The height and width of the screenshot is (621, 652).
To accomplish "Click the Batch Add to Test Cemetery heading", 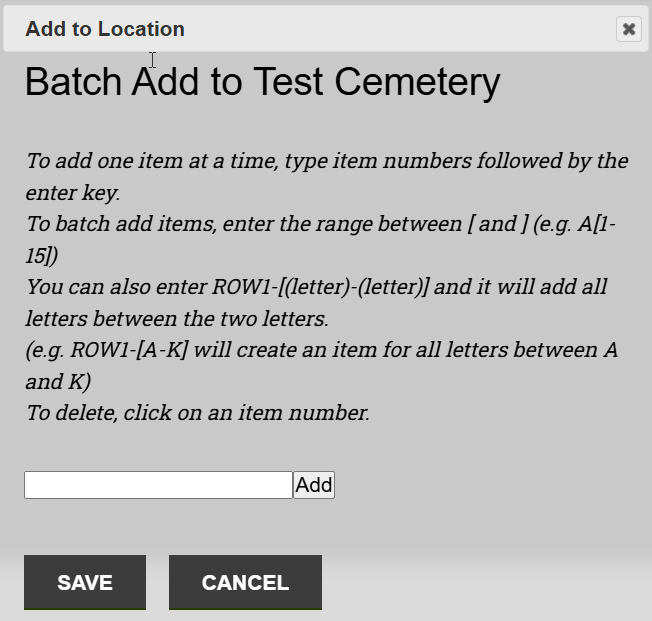I will (x=262, y=82).
